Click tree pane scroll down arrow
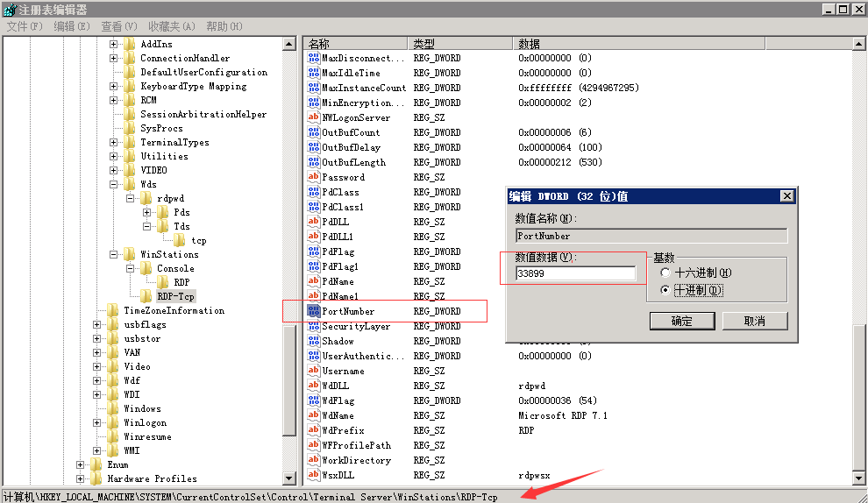The width and height of the screenshot is (868, 503). 289,478
